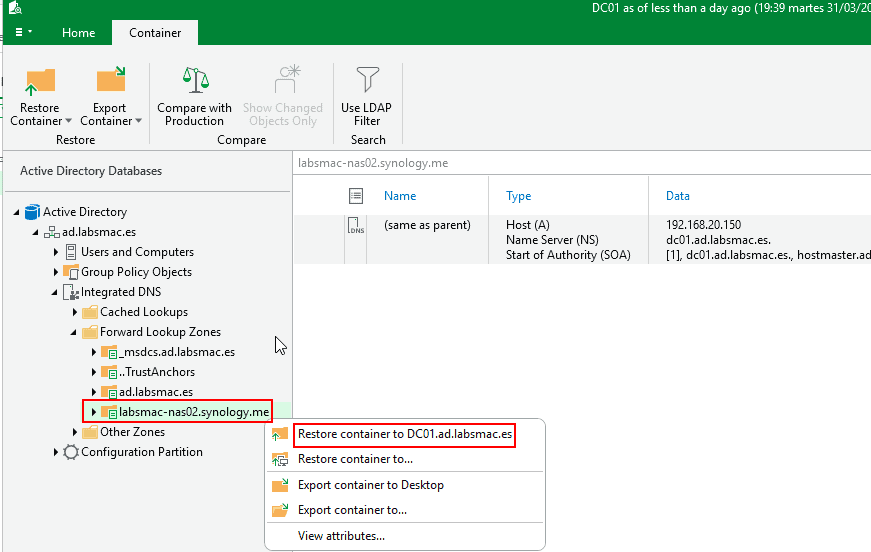Click the Name Server (NS) type entry
871x552 pixels.
click(x=552, y=240)
